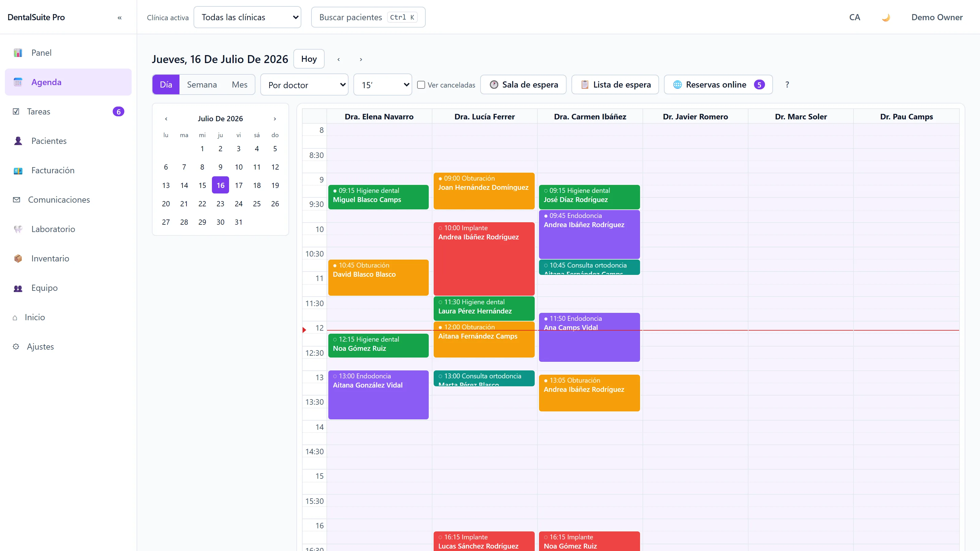Open the Laboratorio tooth icon
The width and height of the screenshot is (980, 551).
[18, 229]
